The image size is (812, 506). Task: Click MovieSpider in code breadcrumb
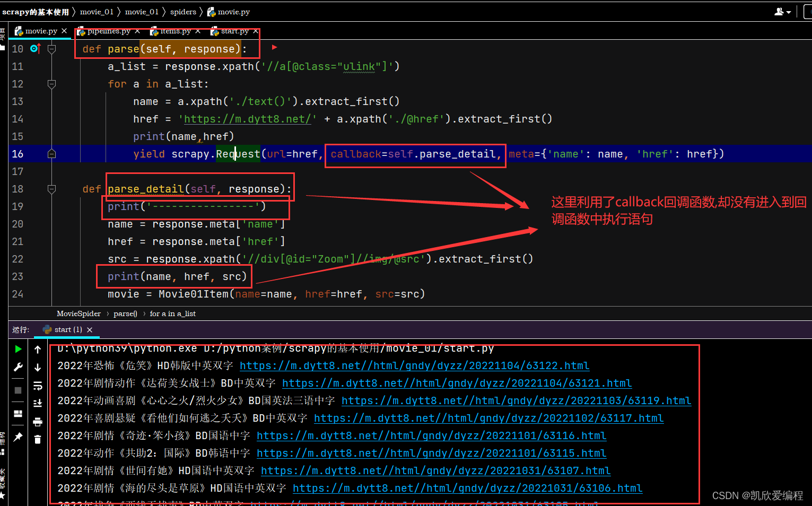(78, 313)
